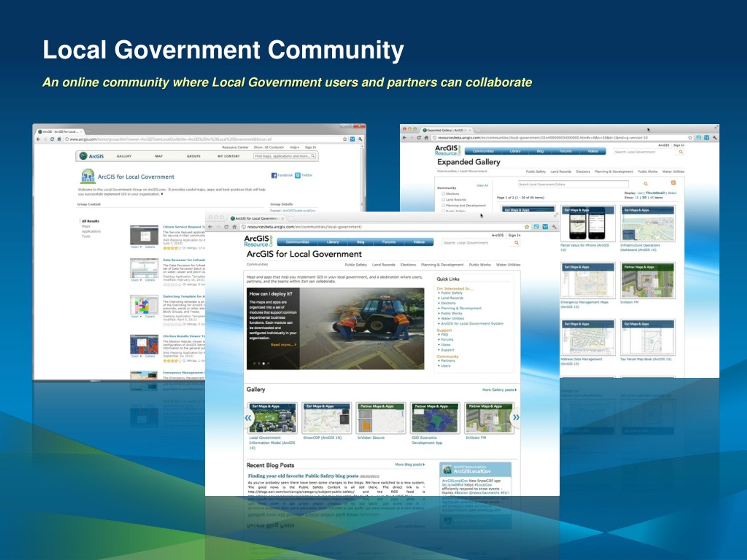This screenshot has width=747, height=560.
Task: Click Search Local Government Gallery field
Action: [573, 184]
